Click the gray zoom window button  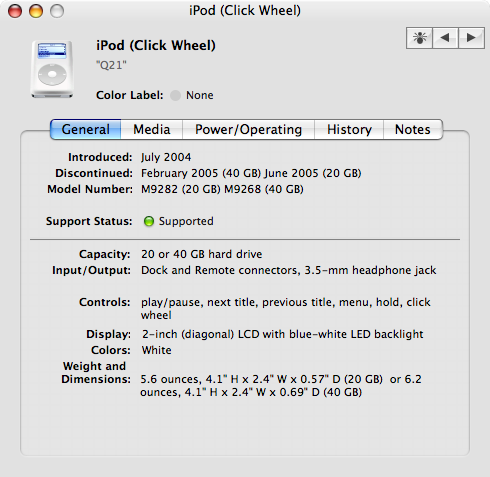coord(57,11)
